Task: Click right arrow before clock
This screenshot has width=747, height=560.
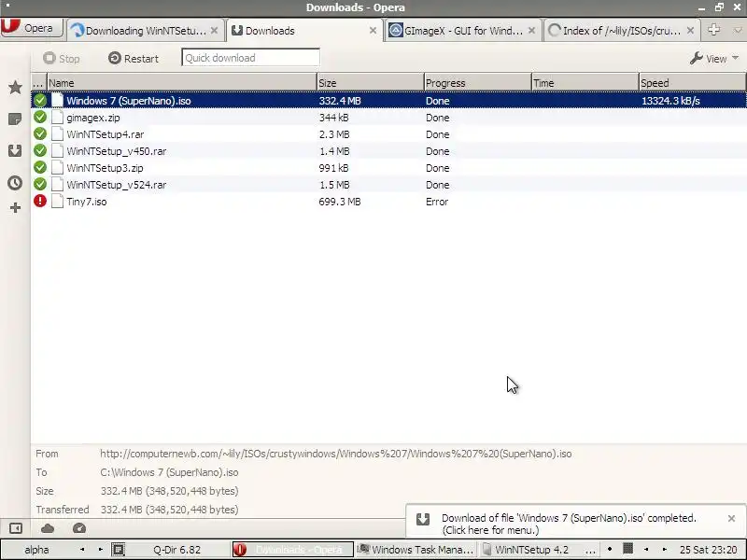Action: [664, 549]
